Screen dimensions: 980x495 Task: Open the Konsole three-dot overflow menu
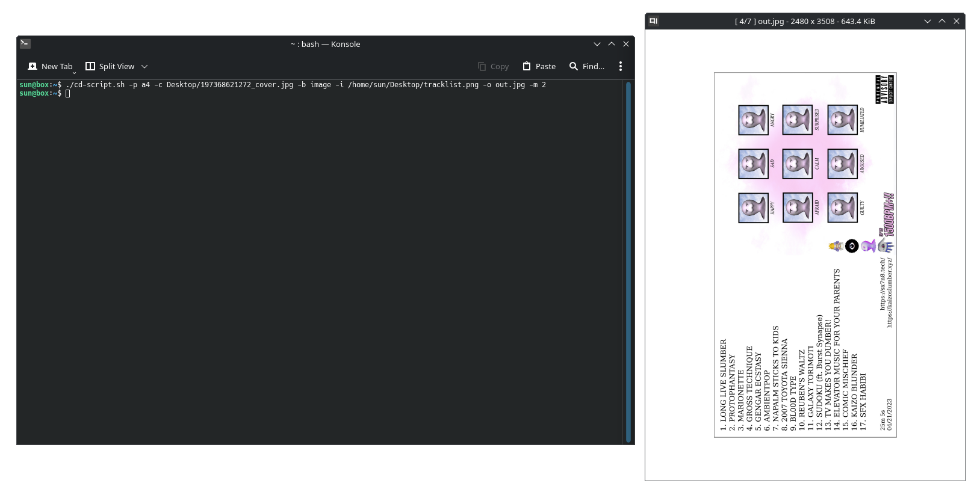tap(621, 66)
